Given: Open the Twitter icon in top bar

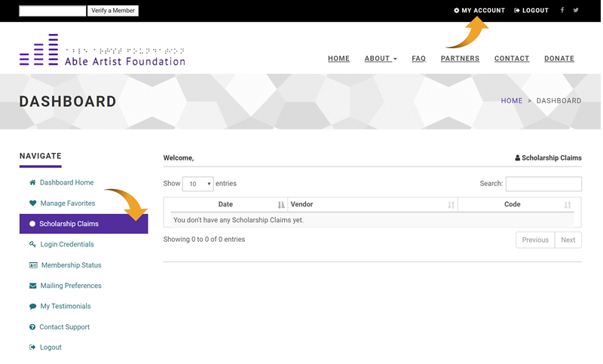Looking at the screenshot, I should (576, 10).
